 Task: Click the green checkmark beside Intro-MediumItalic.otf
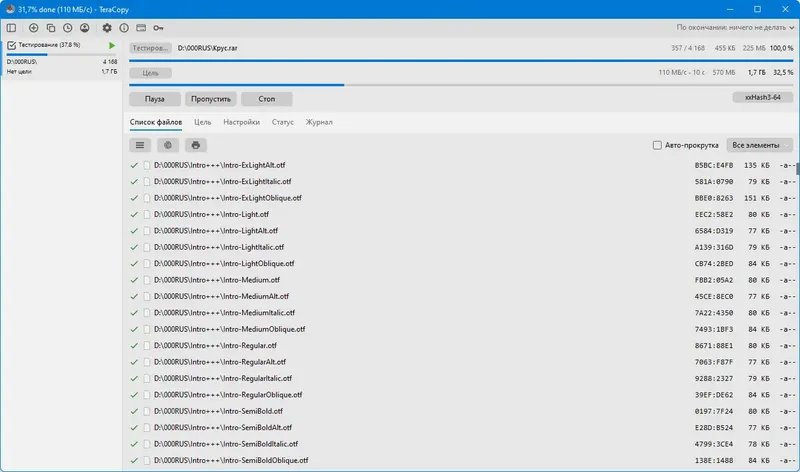tap(134, 313)
